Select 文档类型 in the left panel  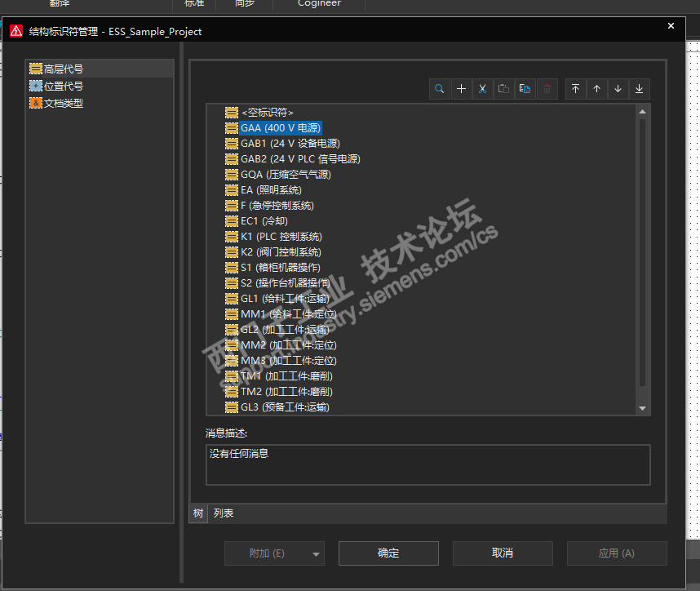click(x=63, y=103)
